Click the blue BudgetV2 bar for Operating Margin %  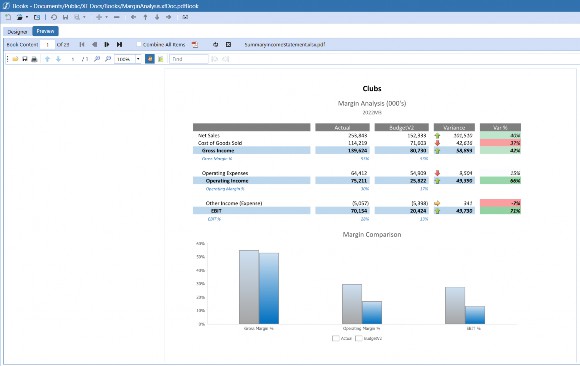(x=372, y=313)
